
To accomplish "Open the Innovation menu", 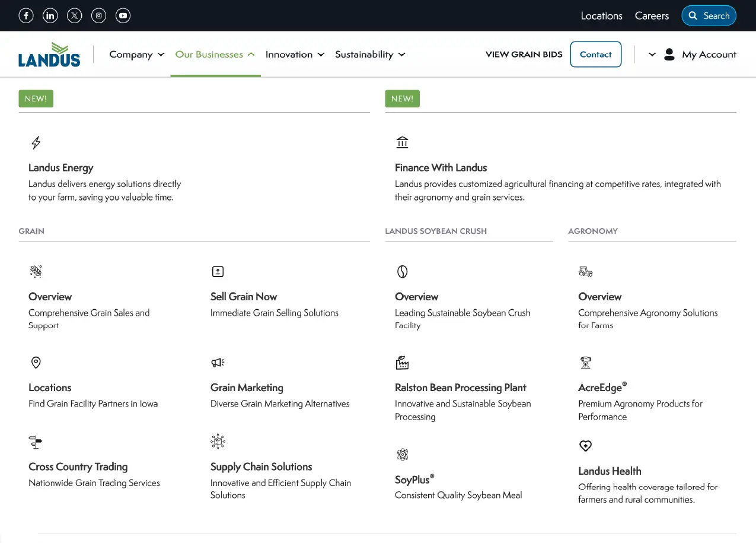I will point(295,55).
